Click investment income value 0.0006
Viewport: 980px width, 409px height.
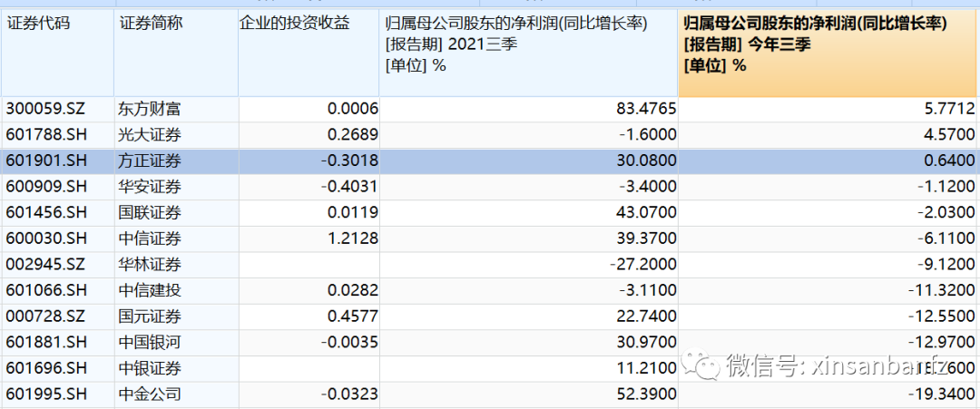click(353, 109)
